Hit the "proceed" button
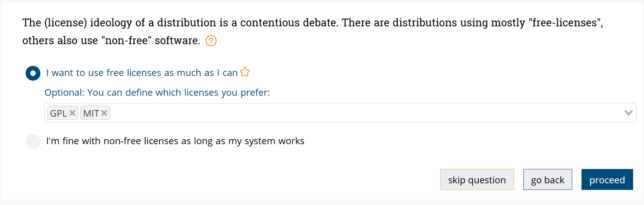The height and width of the screenshot is (205, 644). click(x=607, y=180)
